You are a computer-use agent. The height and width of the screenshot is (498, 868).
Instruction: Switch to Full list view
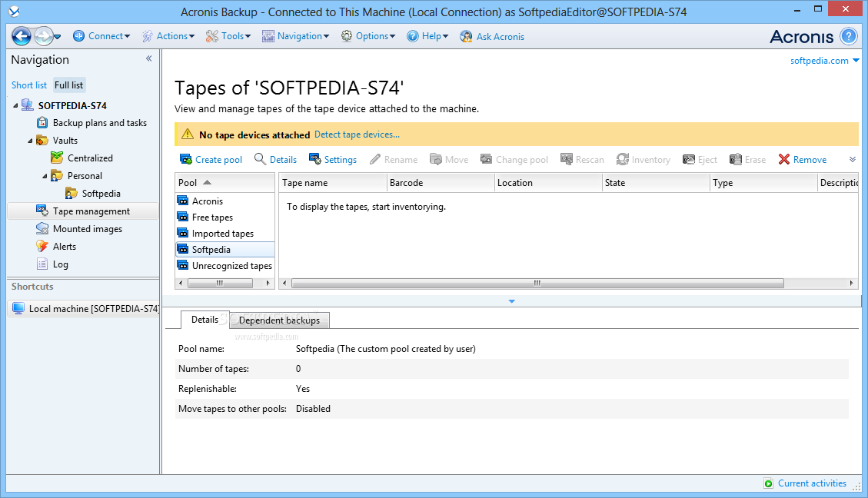point(68,85)
